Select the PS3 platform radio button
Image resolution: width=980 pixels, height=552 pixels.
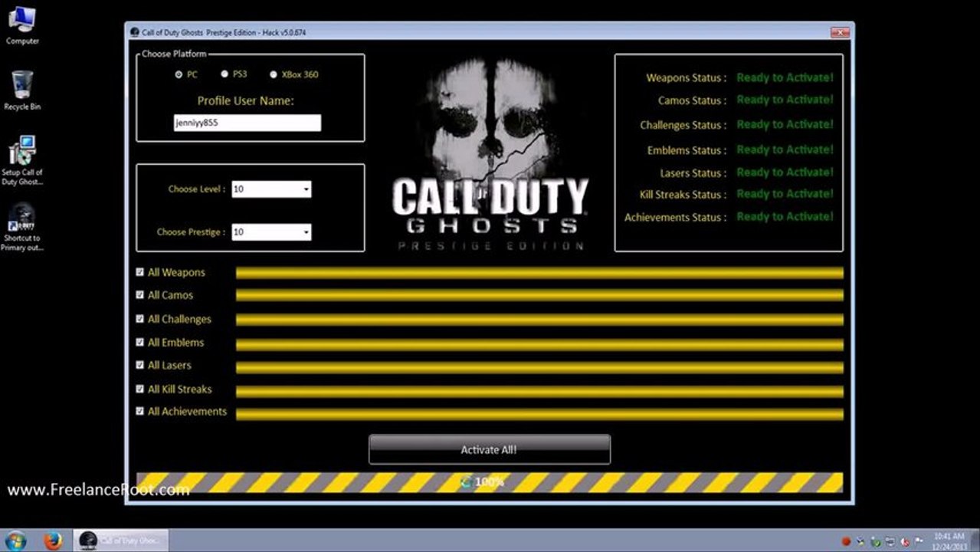click(x=225, y=74)
